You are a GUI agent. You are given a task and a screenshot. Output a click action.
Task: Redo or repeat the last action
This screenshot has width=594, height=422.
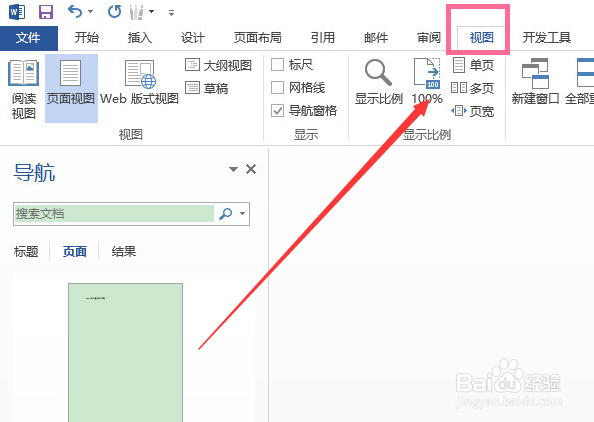pyautogui.click(x=114, y=12)
